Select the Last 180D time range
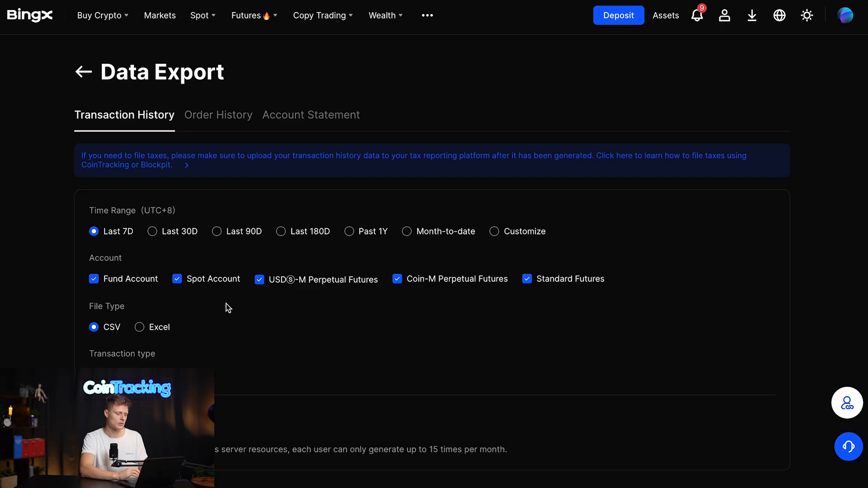The width and height of the screenshot is (868, 488). 281,231
